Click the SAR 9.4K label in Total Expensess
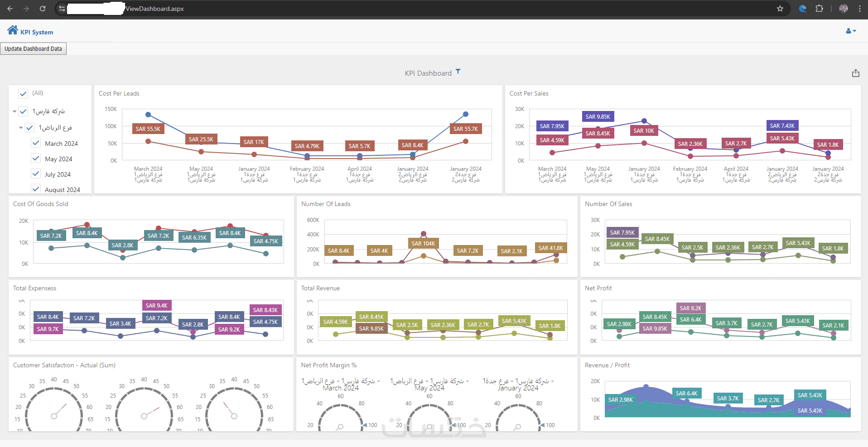Image resolution: width=868 pixels, height=447 pixels. pos(157,305)
